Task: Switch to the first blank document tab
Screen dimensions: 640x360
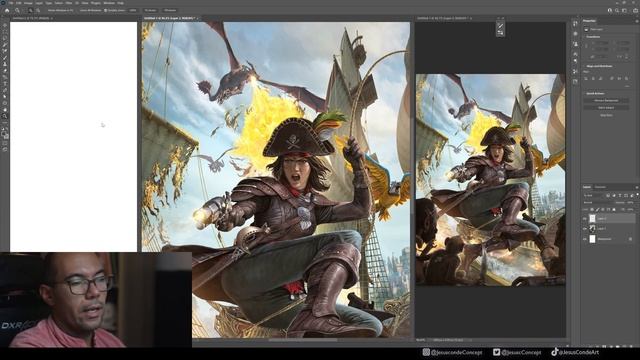Action: [32, 18]
